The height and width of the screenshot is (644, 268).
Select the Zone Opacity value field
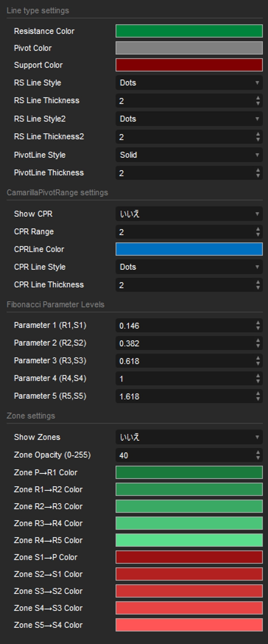[x=179, y=455]
